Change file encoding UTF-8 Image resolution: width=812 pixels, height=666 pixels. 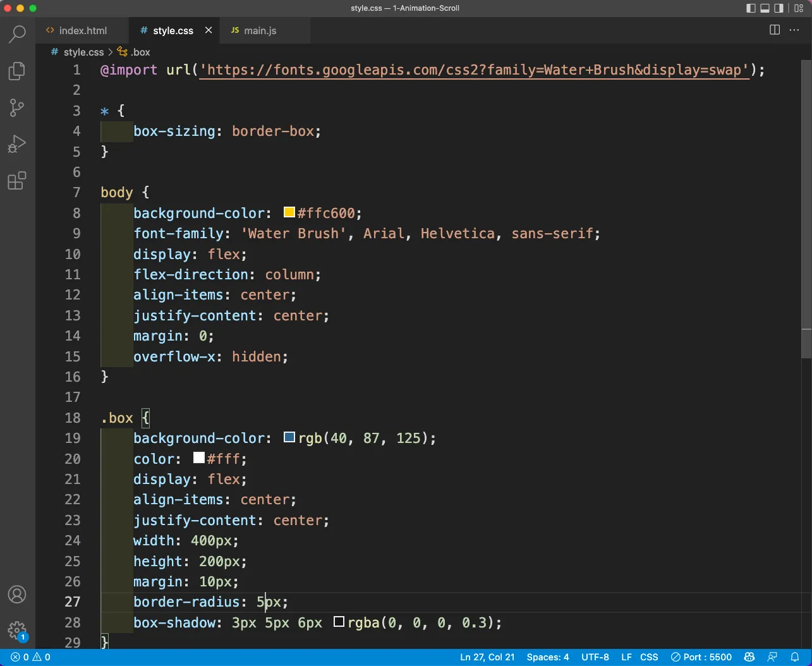595,657
